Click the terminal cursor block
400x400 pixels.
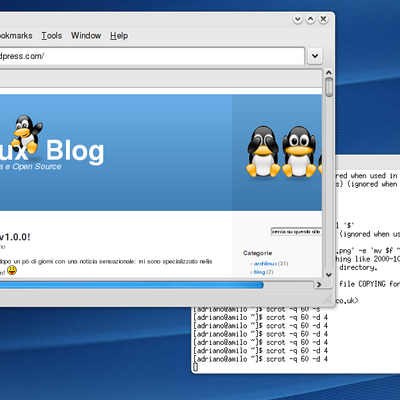195,367
